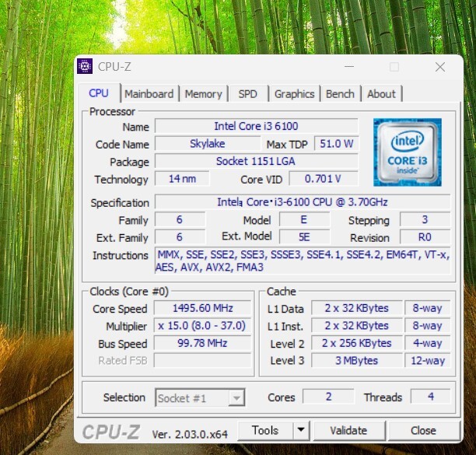Click the Close button at bottom

pyautogui.click(x=423, y=430)
